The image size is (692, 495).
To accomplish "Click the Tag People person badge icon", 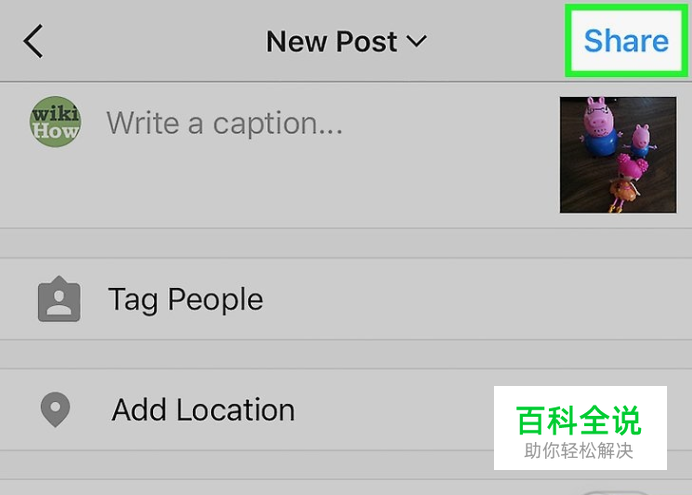I will 59,299.
